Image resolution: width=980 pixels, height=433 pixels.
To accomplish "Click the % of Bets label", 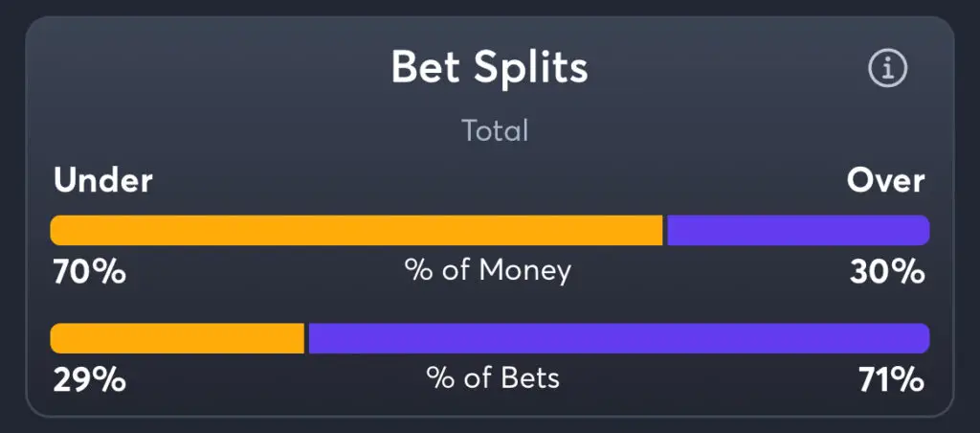I will (x=493, y=378).
